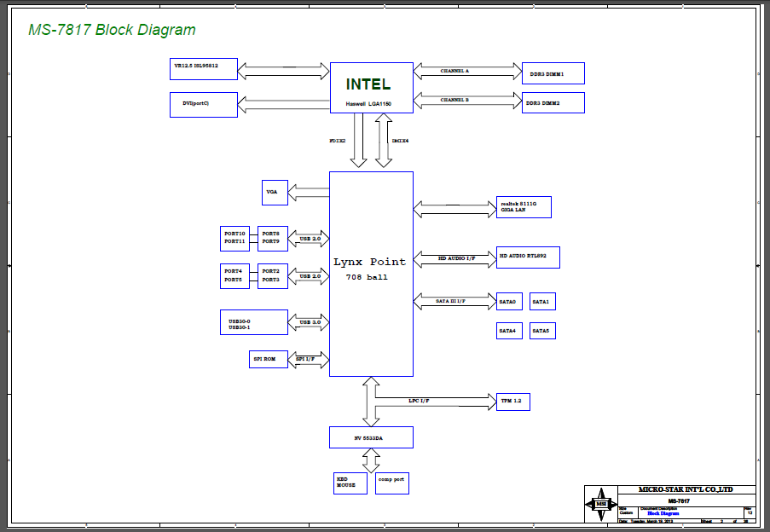Click the 'CHANNEL A' arrow label

tap(454, 71)
